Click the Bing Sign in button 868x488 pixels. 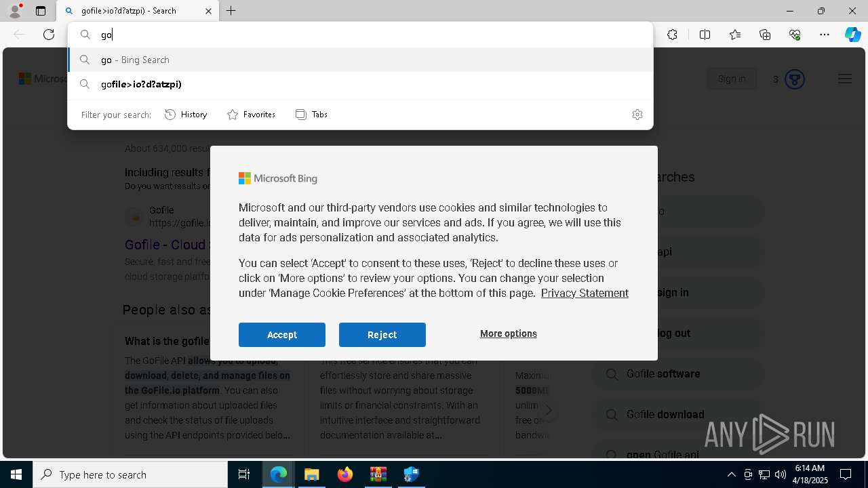731,79
